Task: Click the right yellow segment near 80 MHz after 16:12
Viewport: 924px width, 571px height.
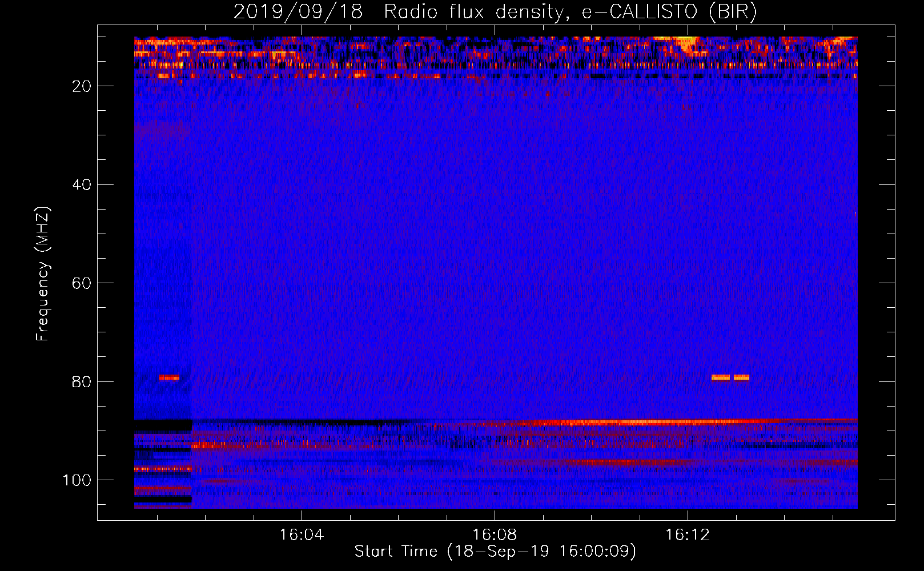Action: (741, 377)
